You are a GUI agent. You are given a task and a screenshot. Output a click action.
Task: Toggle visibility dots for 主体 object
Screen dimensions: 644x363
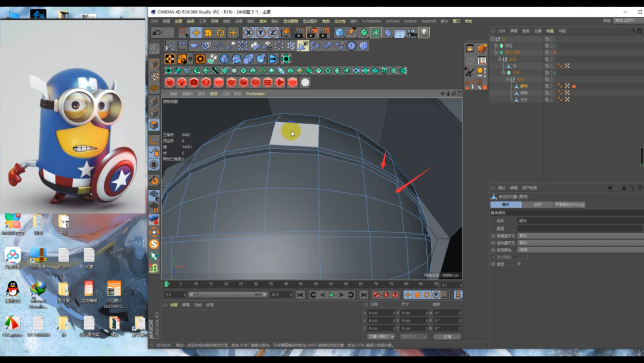(552, 100)
